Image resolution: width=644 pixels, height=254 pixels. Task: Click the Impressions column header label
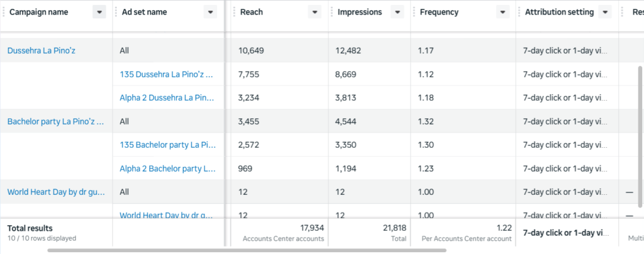pyautogui.click(x=359, y=12)
